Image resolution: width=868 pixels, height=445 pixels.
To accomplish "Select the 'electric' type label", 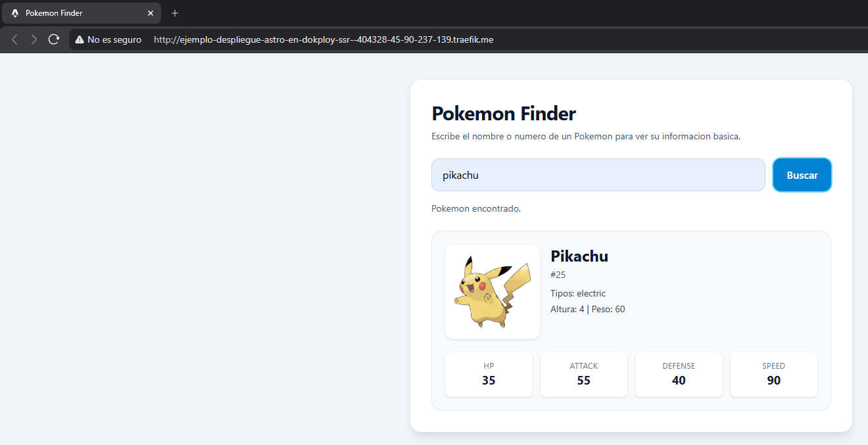I will (x=591, y=293).
